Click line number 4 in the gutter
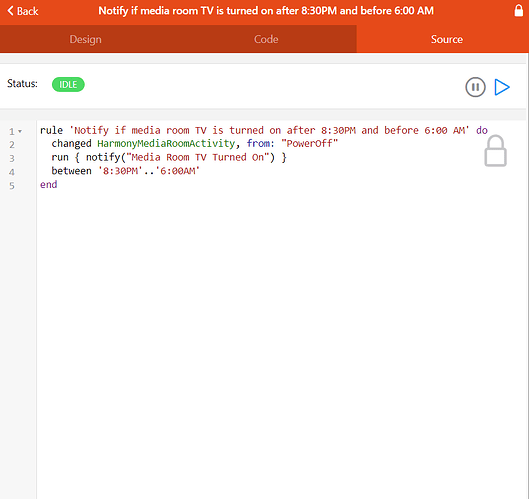The width and height of the screenshot is (529, 499). (12, 172)
